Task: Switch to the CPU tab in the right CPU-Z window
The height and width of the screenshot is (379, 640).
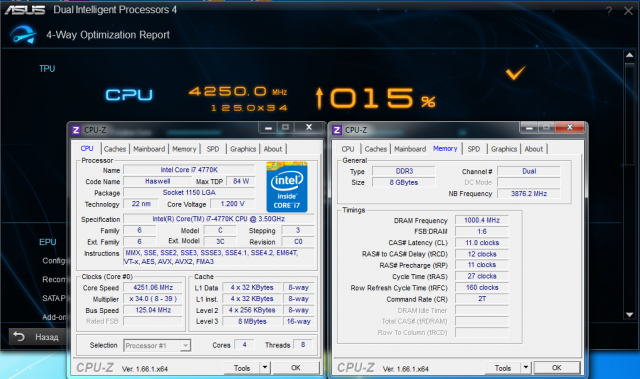Action: tap(348, 149)
